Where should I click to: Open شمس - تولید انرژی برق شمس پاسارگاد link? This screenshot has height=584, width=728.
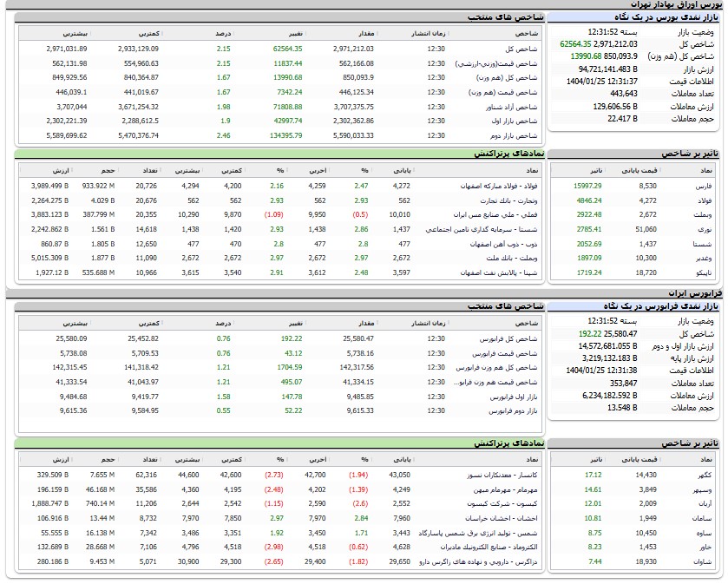click(478, 533)
